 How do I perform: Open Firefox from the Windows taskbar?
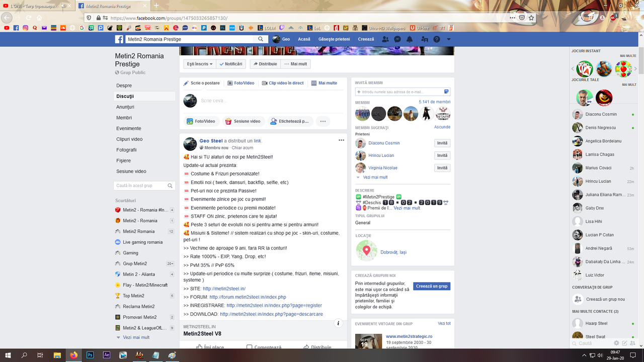[74, 355]
